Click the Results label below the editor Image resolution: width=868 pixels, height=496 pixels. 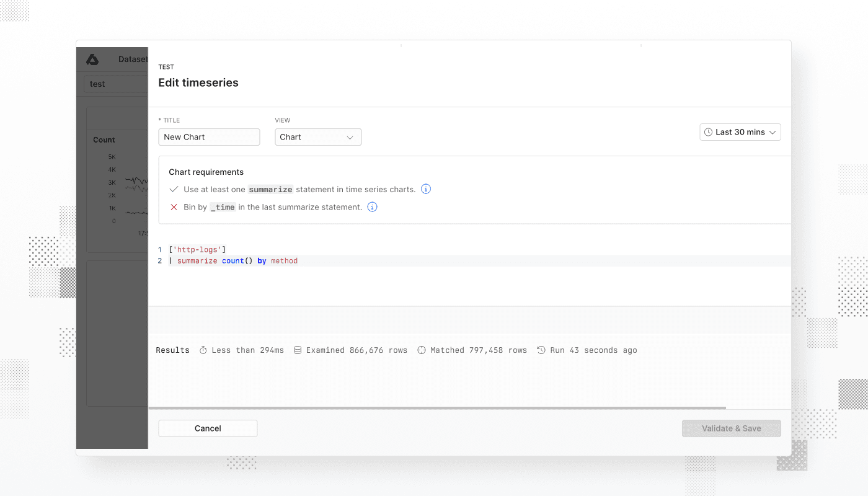(x=172, y=350)
